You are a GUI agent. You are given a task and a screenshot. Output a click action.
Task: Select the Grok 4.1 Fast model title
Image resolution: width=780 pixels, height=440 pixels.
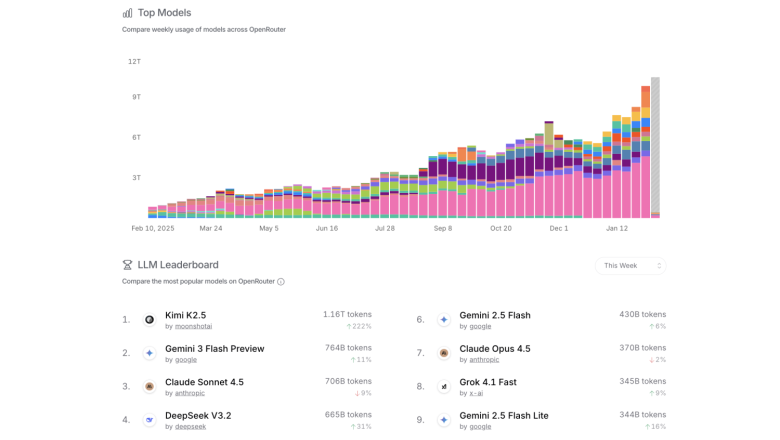(x=487, y=382)
